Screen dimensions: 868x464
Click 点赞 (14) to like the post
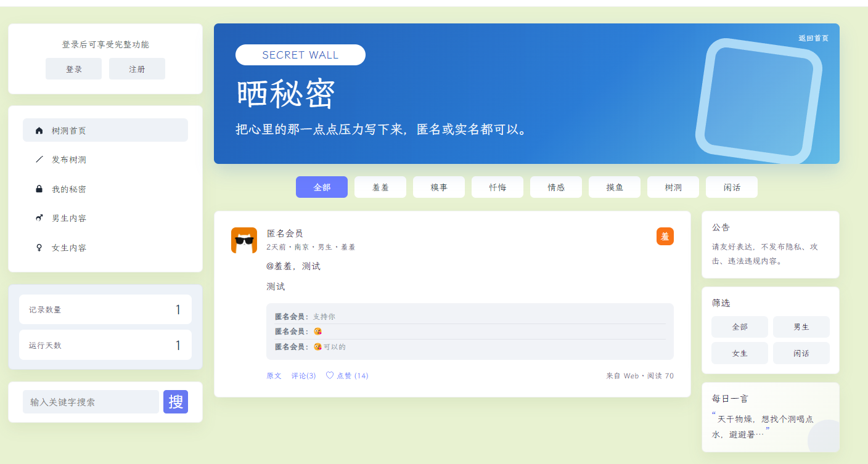[x=347, y=376]
